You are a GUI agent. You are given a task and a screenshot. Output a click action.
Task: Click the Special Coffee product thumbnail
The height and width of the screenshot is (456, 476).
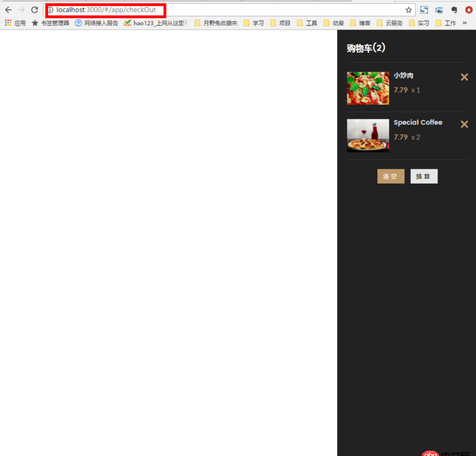368,136
